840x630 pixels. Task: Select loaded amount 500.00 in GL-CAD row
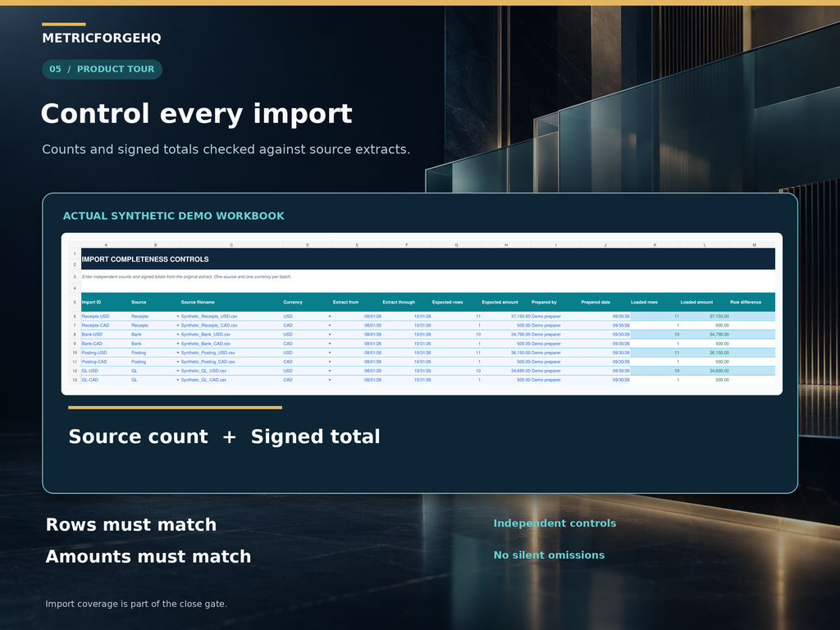(705, 381)
